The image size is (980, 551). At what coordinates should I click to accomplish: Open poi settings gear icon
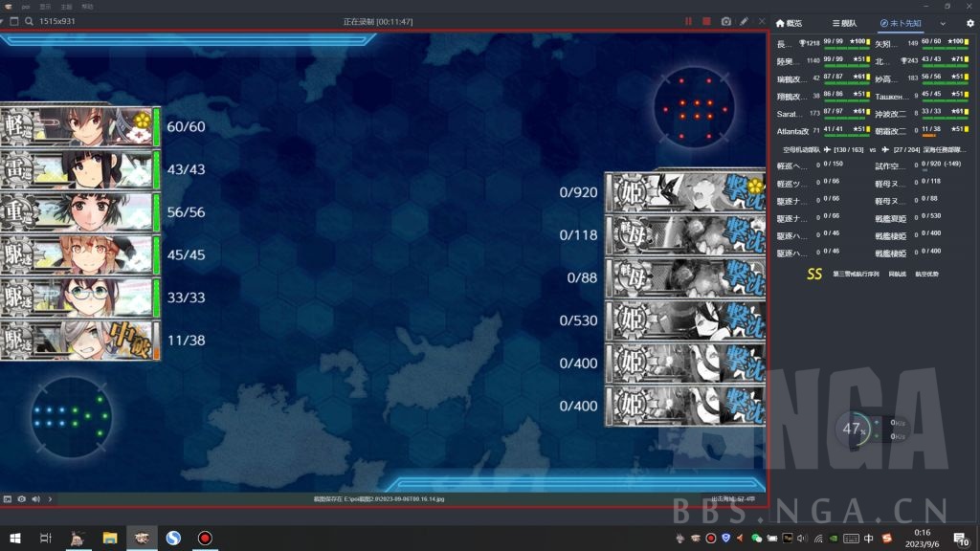point(969,23)
